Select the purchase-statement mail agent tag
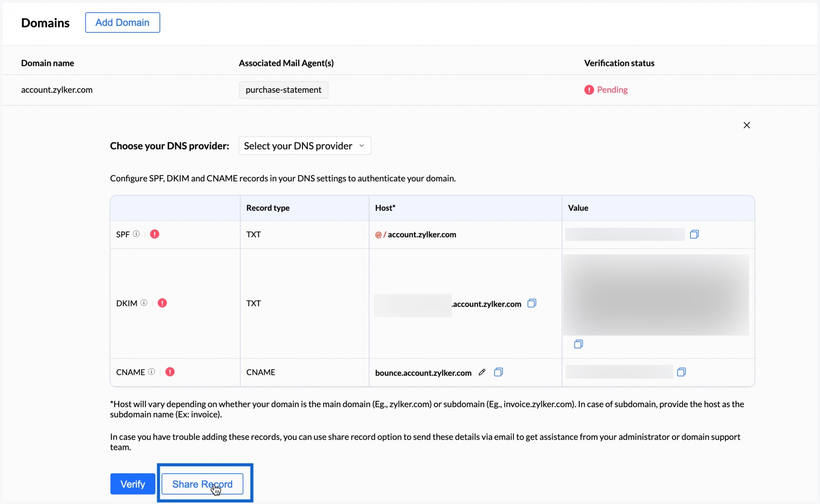The image size is (820, 504). [x=283, y=90]
